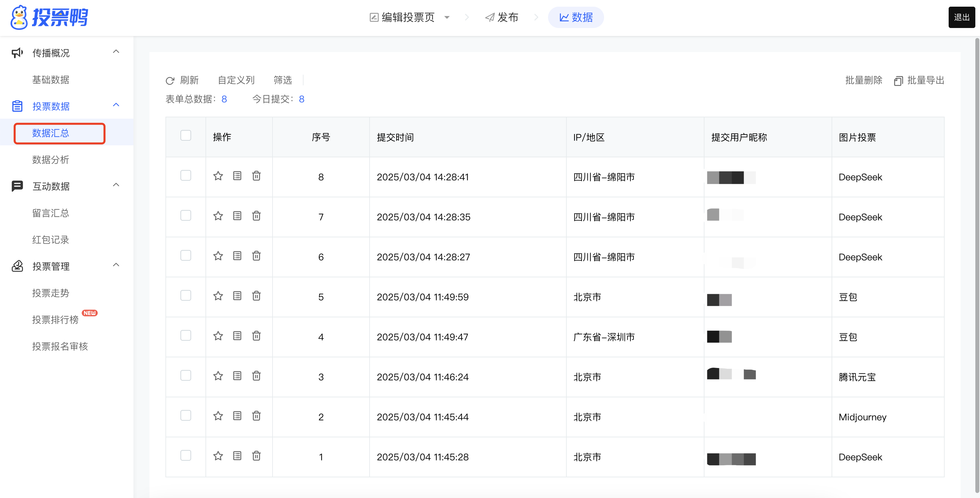980x498 pixels.
Task: Check the checkbox for row 5
Action: [186, 296]
